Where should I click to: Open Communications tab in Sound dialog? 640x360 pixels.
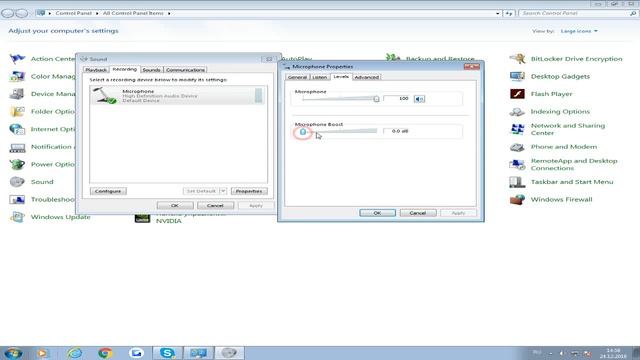click(x=185, y=70)
